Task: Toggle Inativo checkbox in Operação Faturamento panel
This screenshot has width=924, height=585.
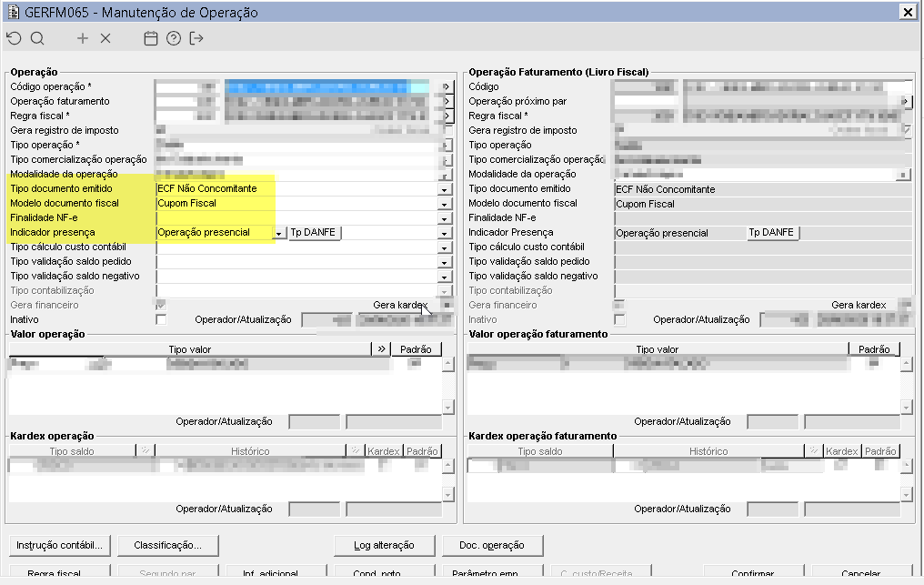Action: pos(619,319)
